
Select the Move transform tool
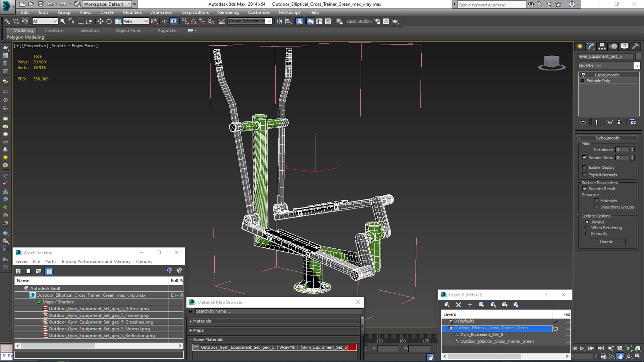coord(100,21)
